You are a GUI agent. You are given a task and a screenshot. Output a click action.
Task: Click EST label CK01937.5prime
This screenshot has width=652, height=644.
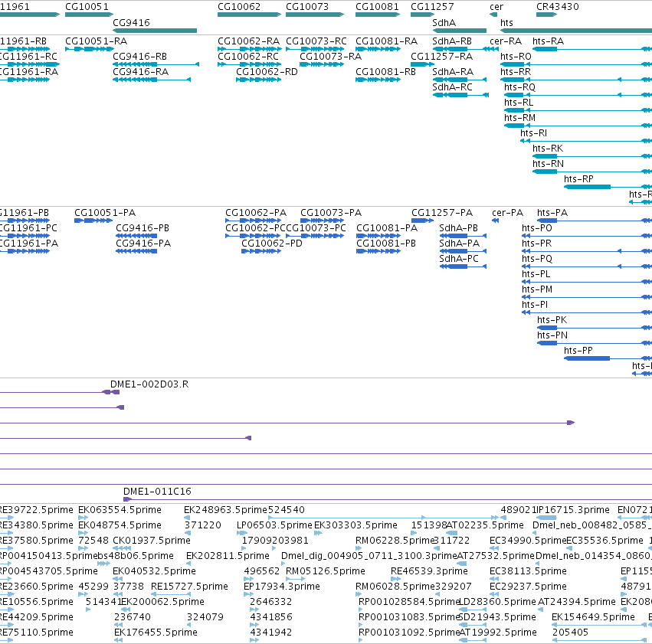(x=152, y=541)
